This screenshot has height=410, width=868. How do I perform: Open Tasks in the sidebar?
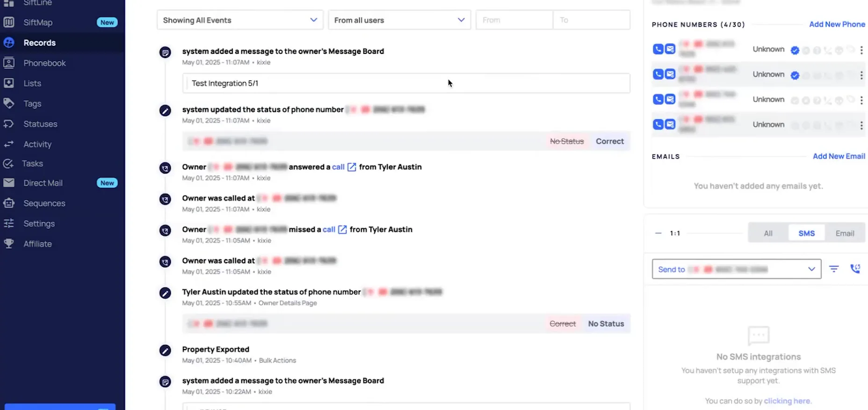(32, 163)
